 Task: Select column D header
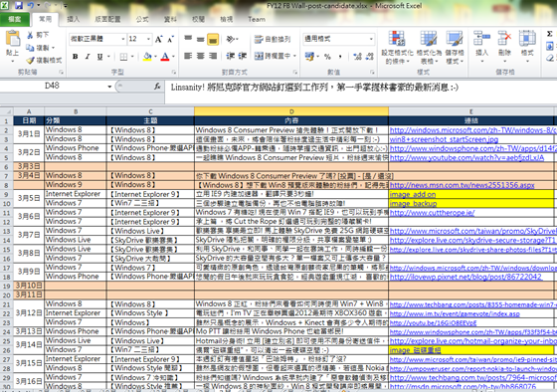click(291, 111)
